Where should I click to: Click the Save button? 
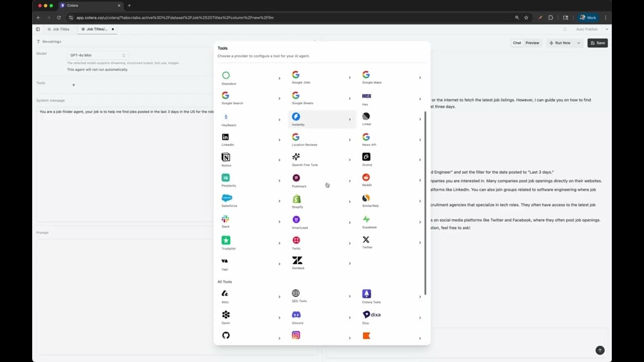click(598, 43)
